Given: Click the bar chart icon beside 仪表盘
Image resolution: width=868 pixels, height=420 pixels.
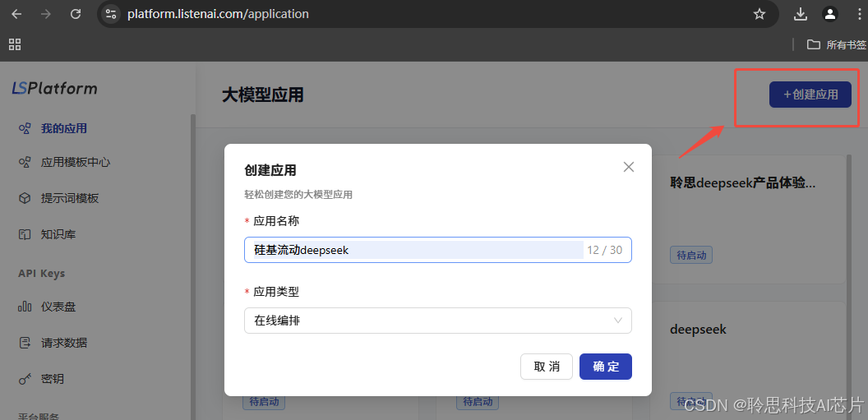Looking at the screenshot, I should pos(25,307).
